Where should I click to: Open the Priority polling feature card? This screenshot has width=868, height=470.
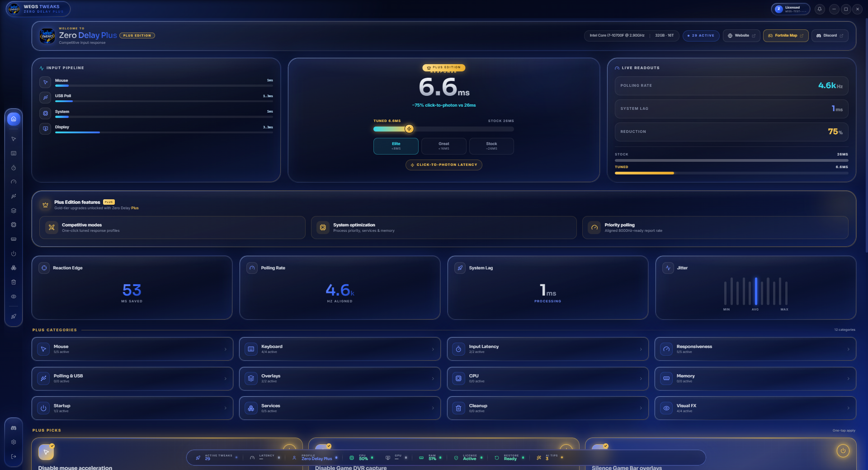[x=715, y=227]
